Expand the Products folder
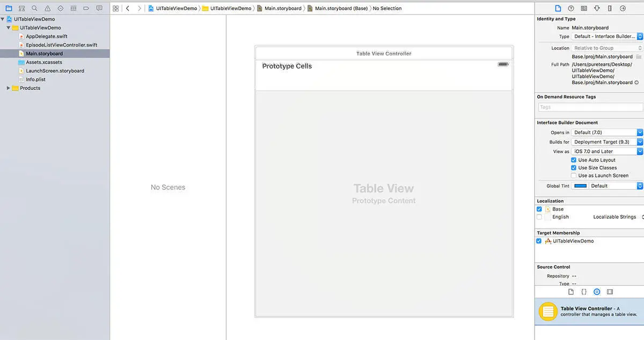644x340 pixels. 9,88
